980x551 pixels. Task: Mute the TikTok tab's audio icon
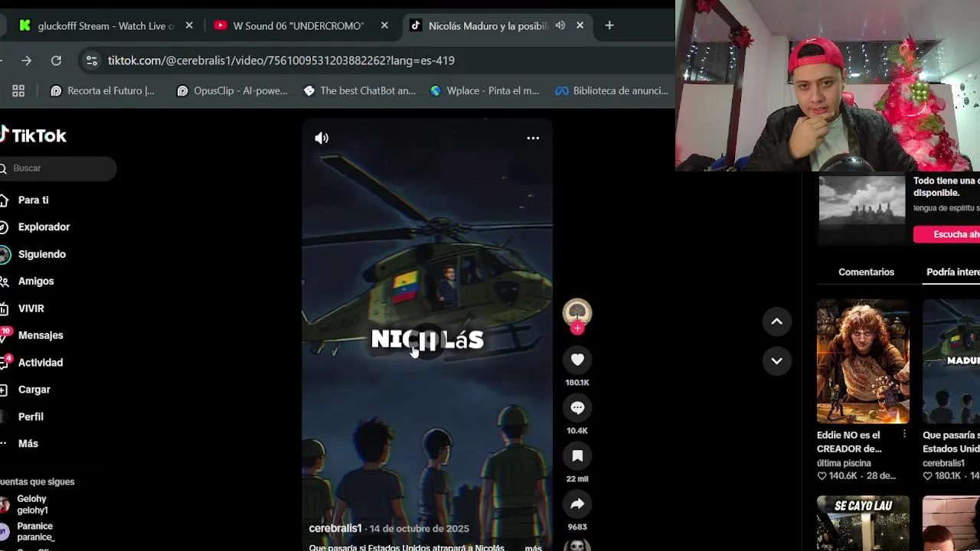tap(560, 25)
